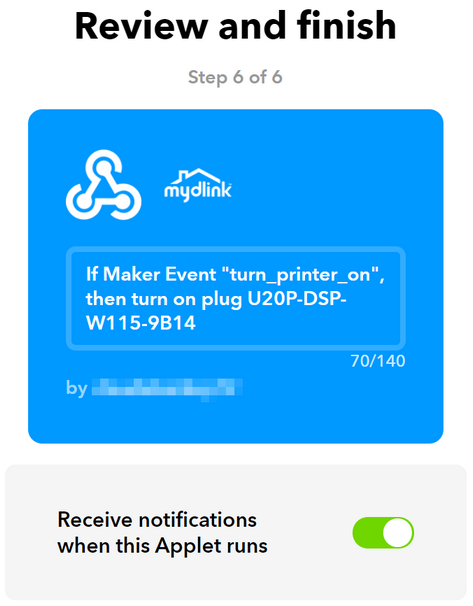Click the mydlink service logo
Image resolution: width=473 pixels, height=606 pixels.
(198, 185)
